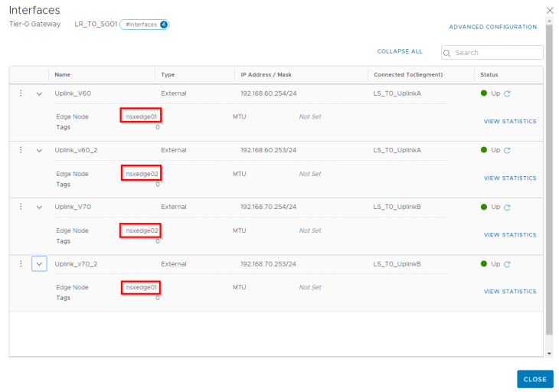The width and height of the screenshot is (559, 392).
Task: Collapse the Uplink_V60 row details
Action: tap(39, 94)
